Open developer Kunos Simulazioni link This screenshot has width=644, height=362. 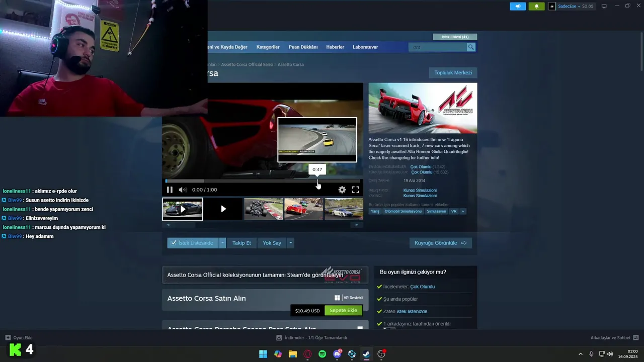(x=420, y=191)
